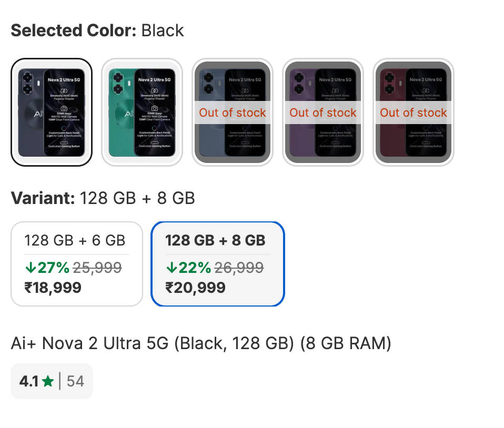Click the struck-through 25,999 original price

click(x=97, y=268)
